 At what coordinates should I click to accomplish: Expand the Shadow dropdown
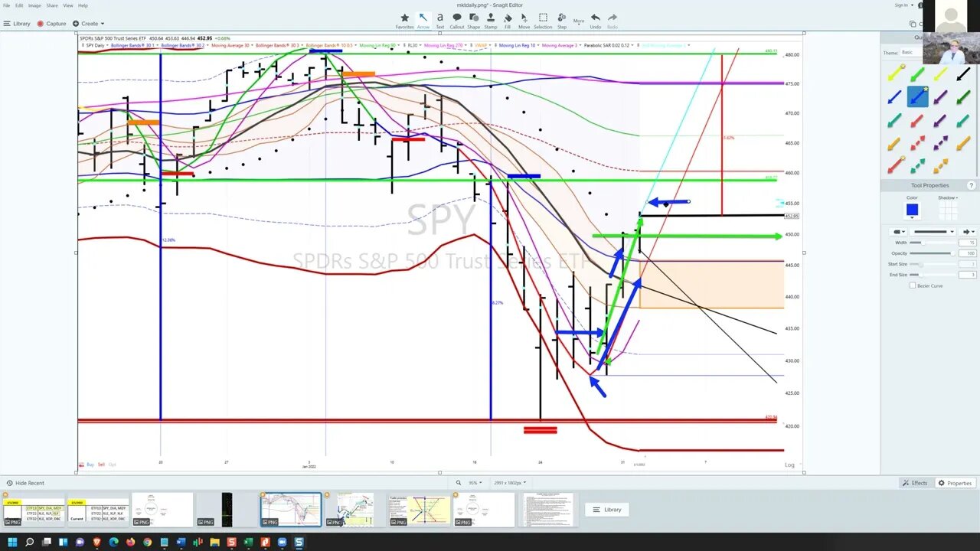[948, 197]
